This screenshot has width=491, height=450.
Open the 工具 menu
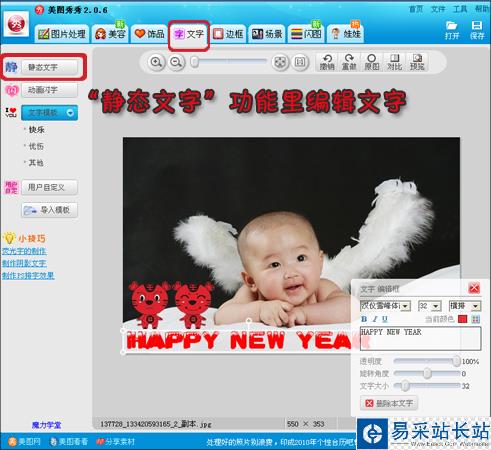(x=460, y=9)
